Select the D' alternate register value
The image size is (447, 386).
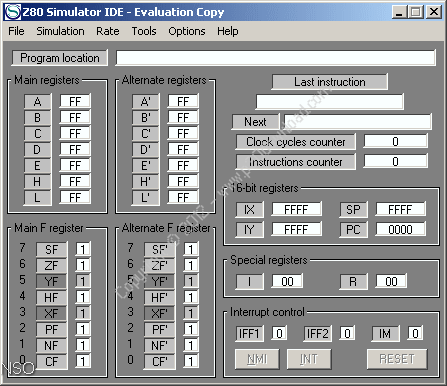coord(183,149)
